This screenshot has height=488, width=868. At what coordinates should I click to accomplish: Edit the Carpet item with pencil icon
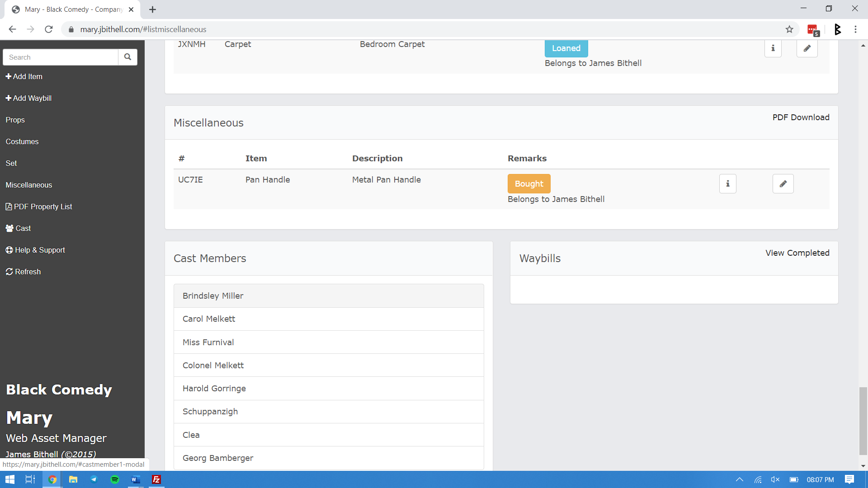pos(807,48)
